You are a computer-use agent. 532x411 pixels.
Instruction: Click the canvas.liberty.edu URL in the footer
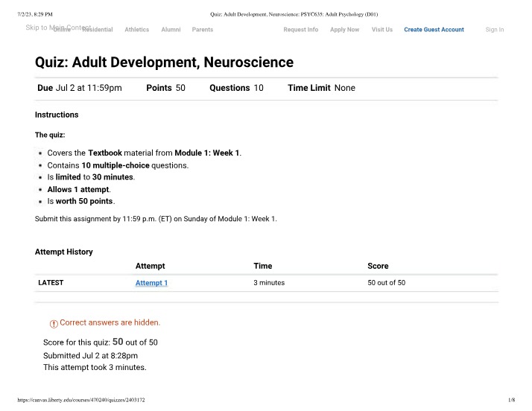[x=81, y=400]
